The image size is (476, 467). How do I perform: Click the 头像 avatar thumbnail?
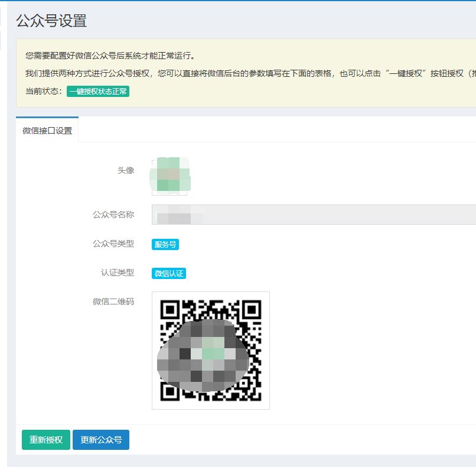pyautogui.click(x=170, y=176)
